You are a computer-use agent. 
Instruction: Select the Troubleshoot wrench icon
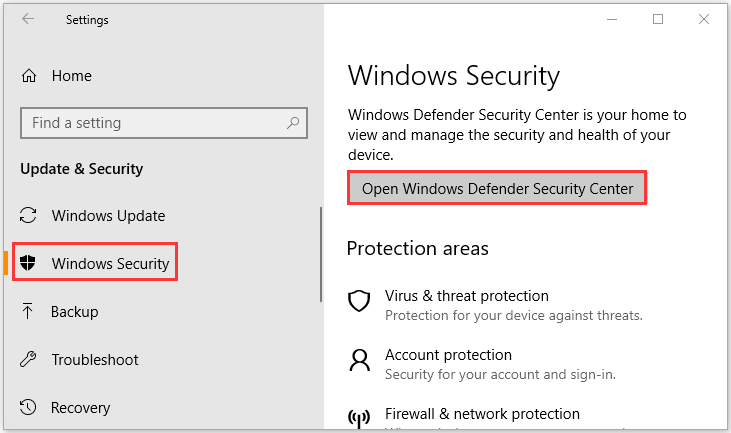(28, 359)
